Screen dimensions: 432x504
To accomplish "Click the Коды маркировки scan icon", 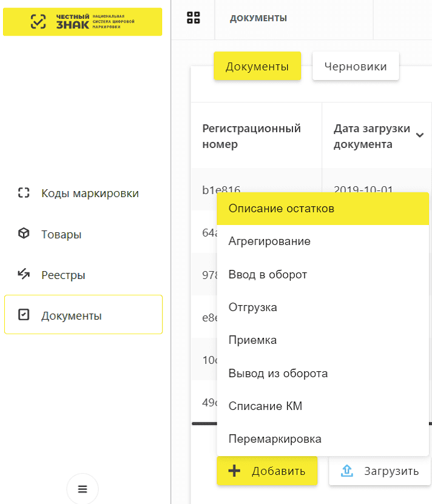I will [24, 193].
